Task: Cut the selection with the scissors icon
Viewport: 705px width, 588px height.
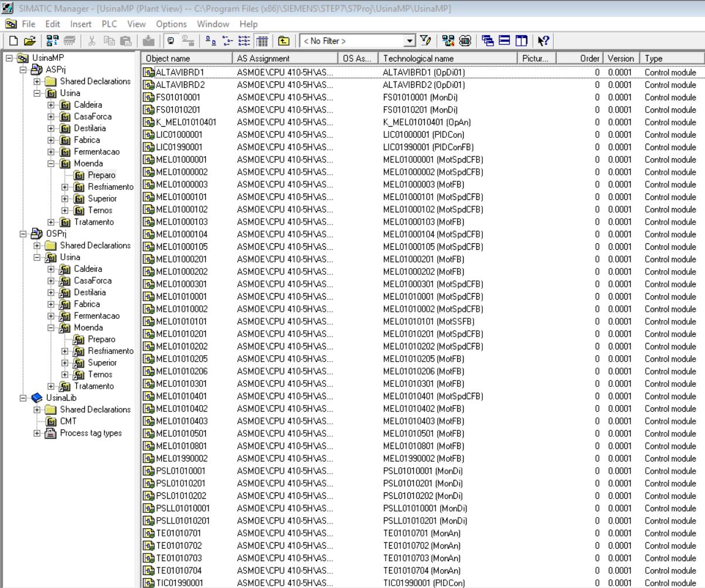Action: point(92,41)
